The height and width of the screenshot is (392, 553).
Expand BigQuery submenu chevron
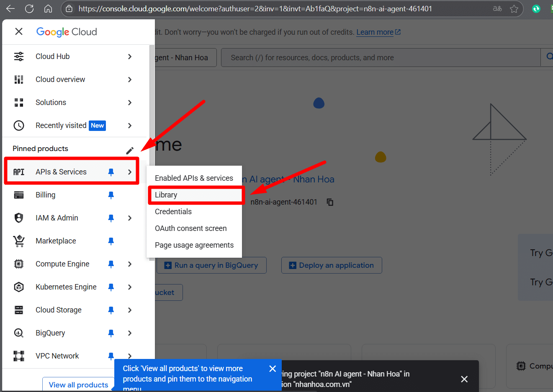[130, 333]
